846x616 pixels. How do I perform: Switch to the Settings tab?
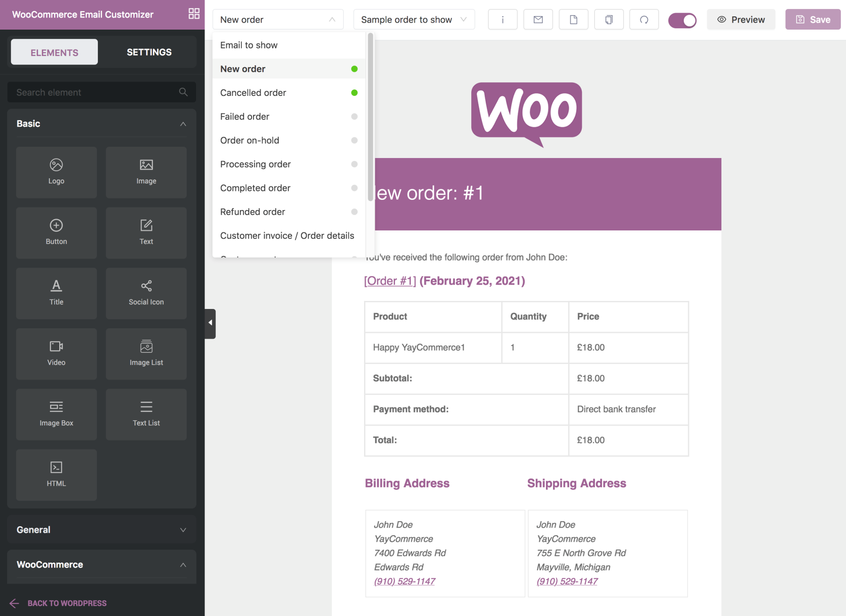[x=149, y=52]
